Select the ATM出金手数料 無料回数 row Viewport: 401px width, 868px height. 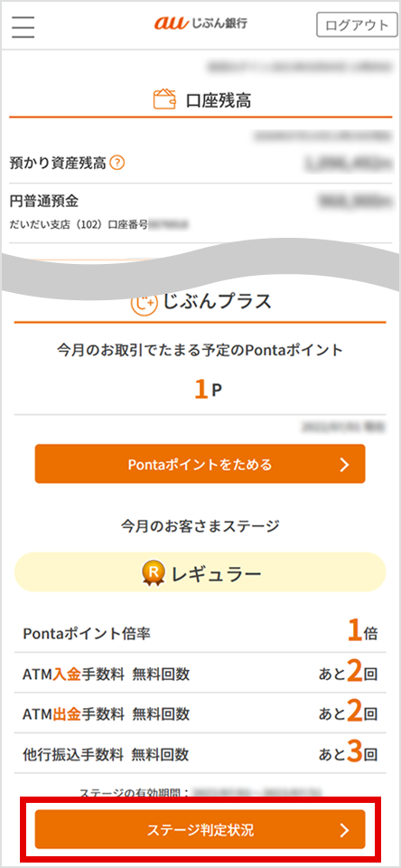click(200, 713)
